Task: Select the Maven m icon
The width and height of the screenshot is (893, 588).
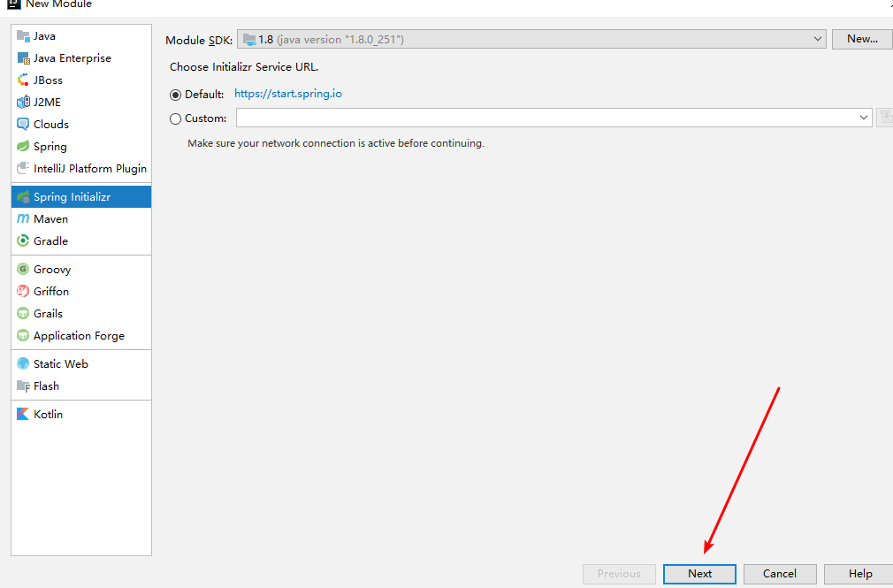Action: (x=23, y=218)
